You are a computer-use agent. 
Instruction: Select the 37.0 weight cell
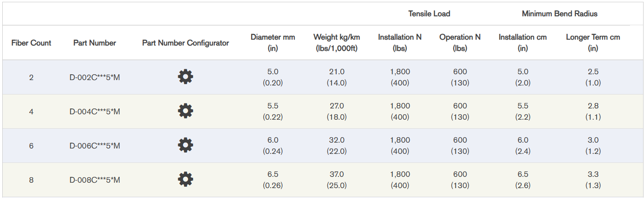(337, 174)
